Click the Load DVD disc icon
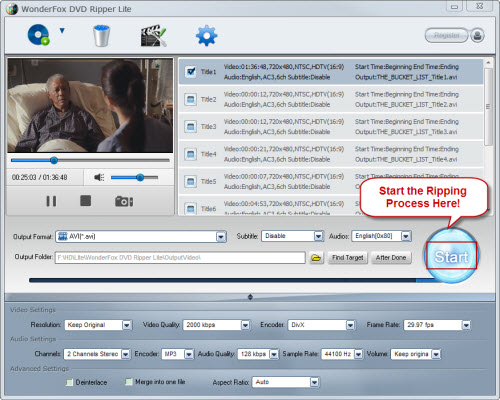The height and width of the screenshot is (400, 500). (39, 35)
